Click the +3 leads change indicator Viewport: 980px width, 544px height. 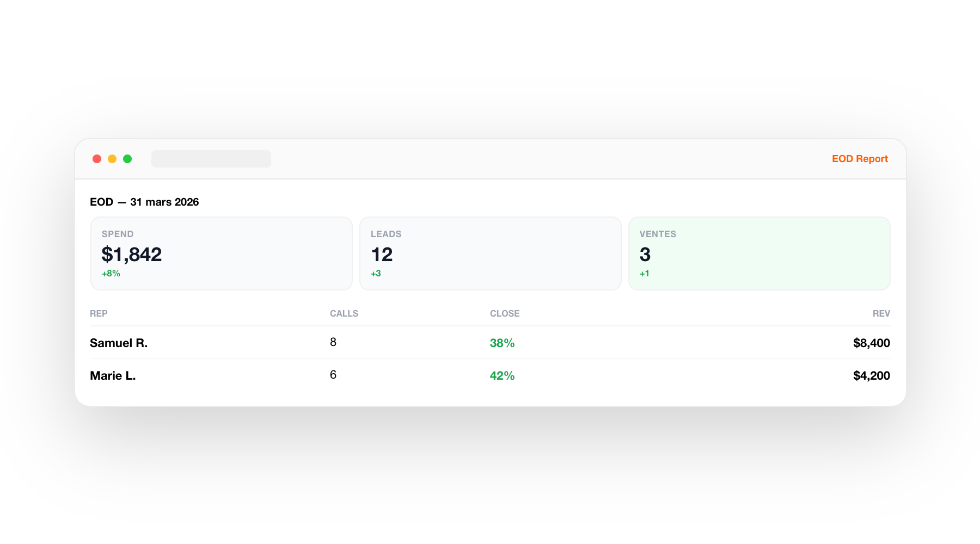click(x=376, y=273)
